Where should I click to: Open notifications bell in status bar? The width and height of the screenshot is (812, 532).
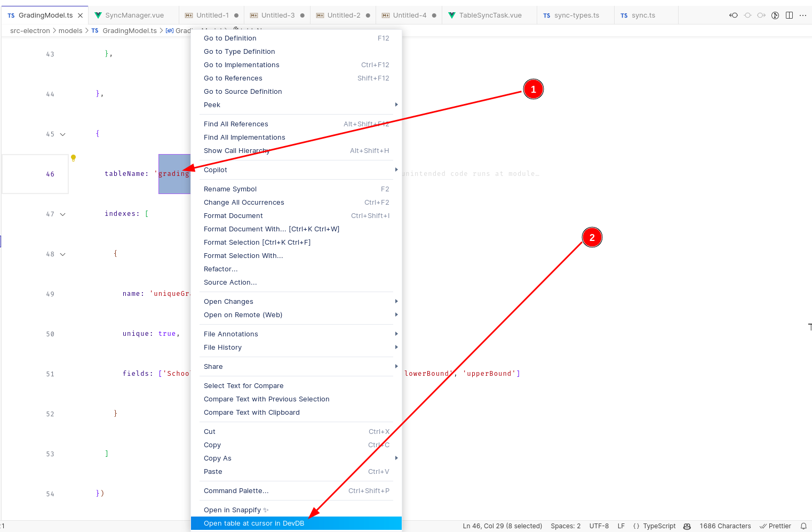[803, 526]
